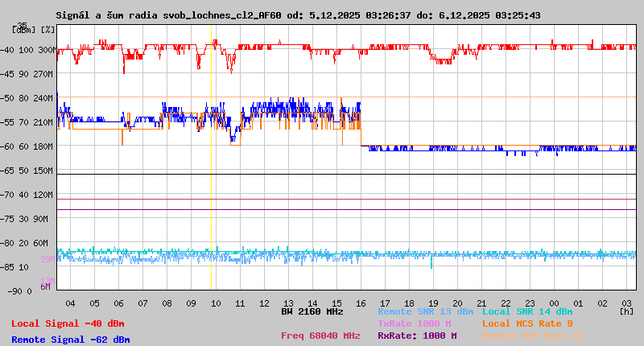Select the Local SNR 14 dBm legend
Screen dimensions: 644x346
[527, 311]
